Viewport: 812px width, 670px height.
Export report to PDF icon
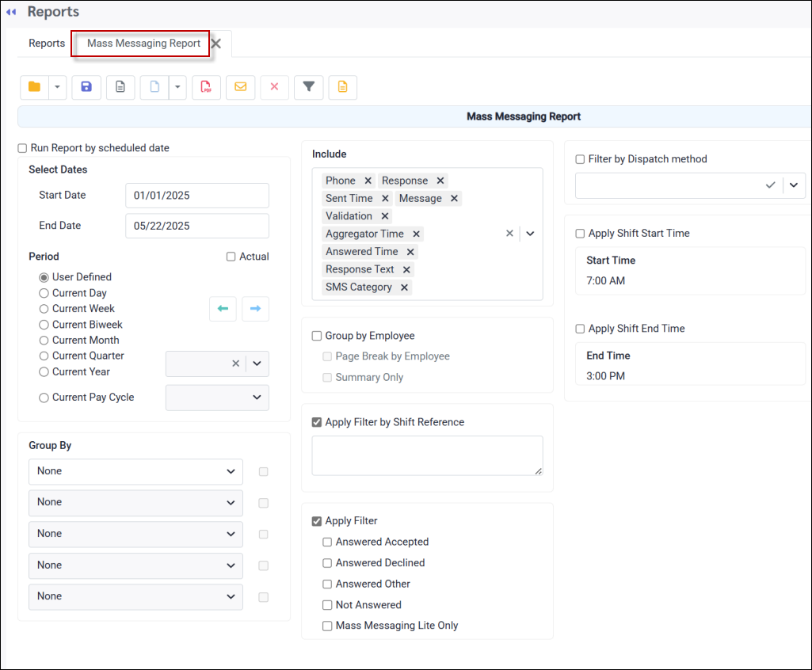point(206,87)
